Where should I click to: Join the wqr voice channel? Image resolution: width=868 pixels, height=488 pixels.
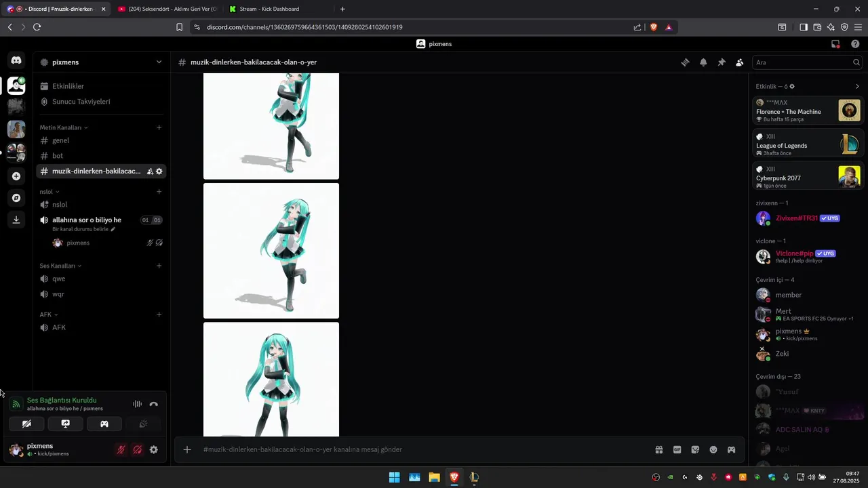tap(100, 294)
